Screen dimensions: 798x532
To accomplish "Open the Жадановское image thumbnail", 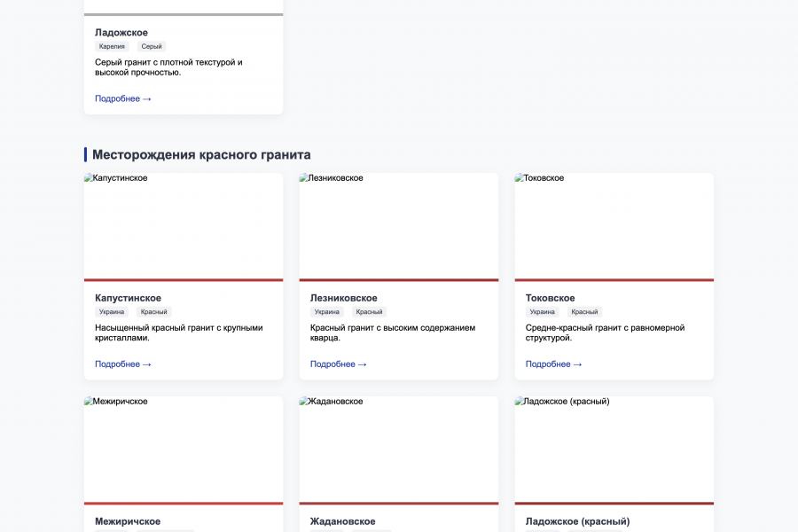I will tap(399, 450).
